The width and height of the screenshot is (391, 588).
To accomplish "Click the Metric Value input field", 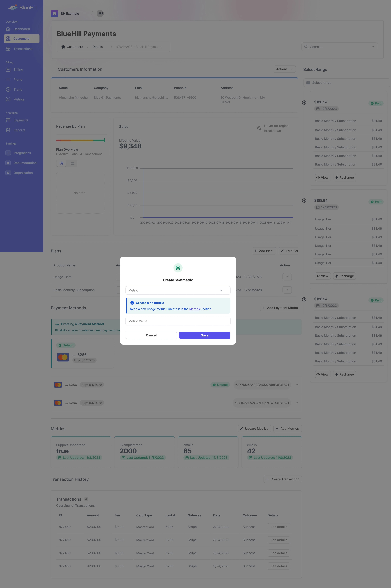I will pyautogui.click(x=178, y=321).
